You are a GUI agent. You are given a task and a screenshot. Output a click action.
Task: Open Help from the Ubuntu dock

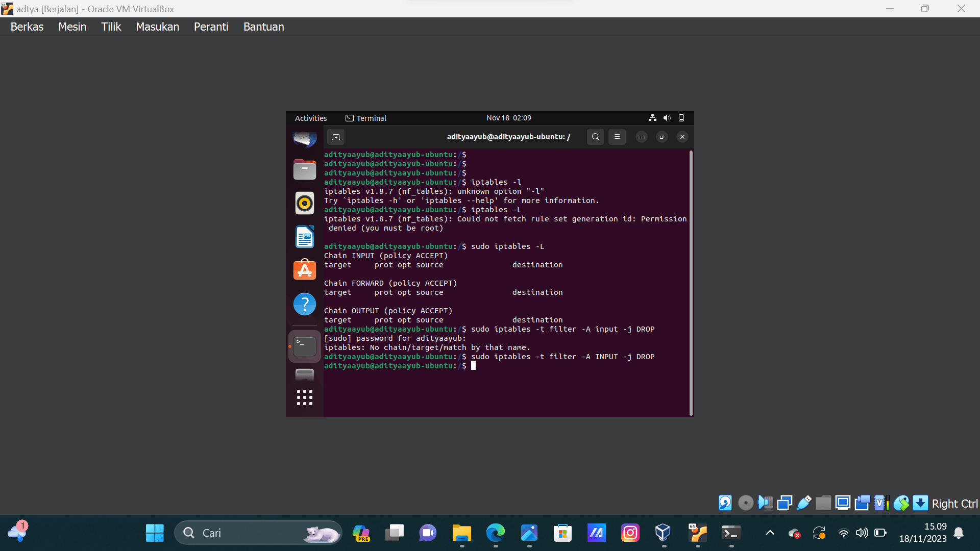point(305,304)
